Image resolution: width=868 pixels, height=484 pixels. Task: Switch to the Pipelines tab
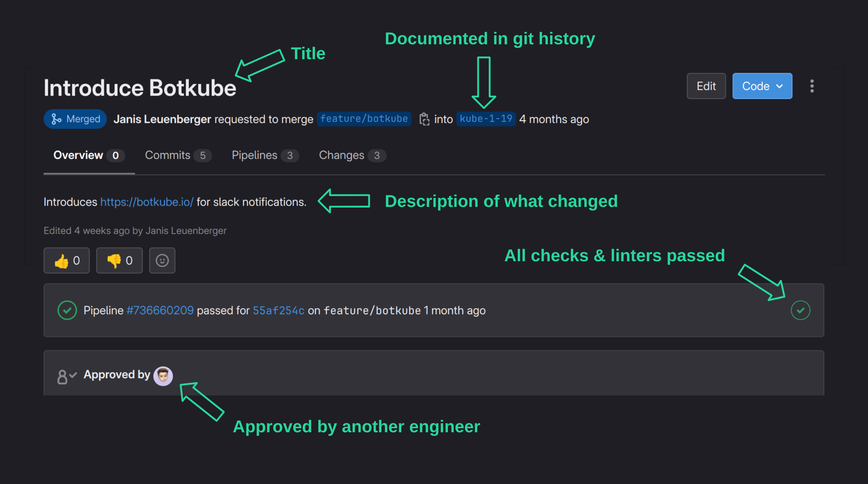[x=265, y=155]
